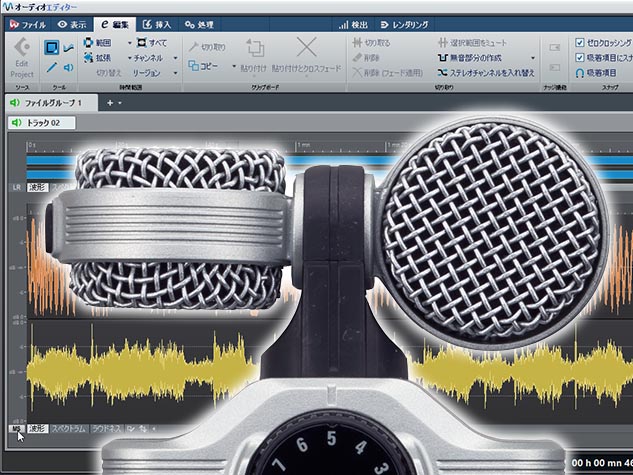The width and height of the screenshot is (633, 475).
Task: Toggle the MS channel mode button
Action: (17, 429)
